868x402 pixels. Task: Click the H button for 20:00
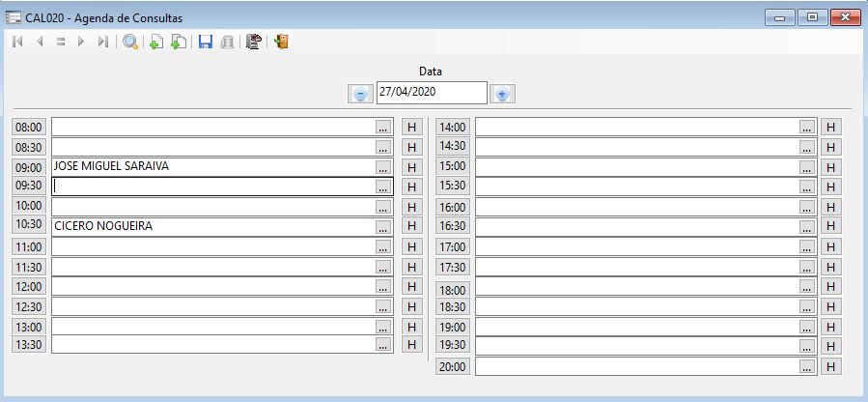pos(830,367)
